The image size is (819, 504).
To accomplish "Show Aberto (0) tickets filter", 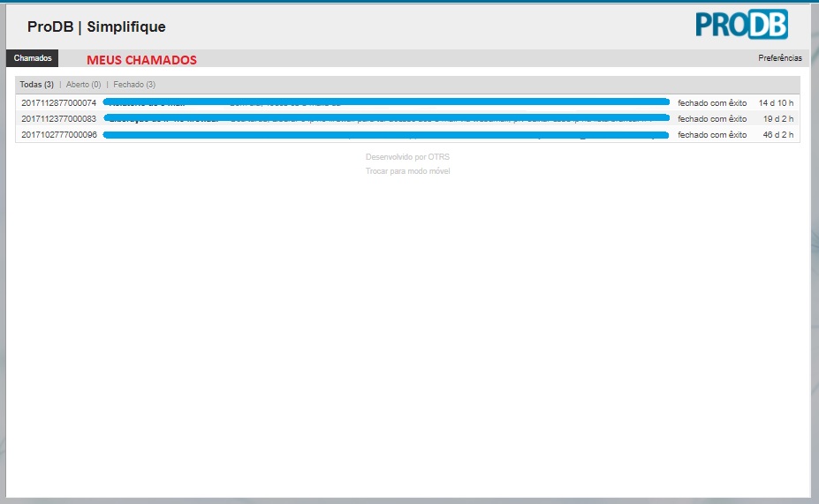I will click(84, 85).
